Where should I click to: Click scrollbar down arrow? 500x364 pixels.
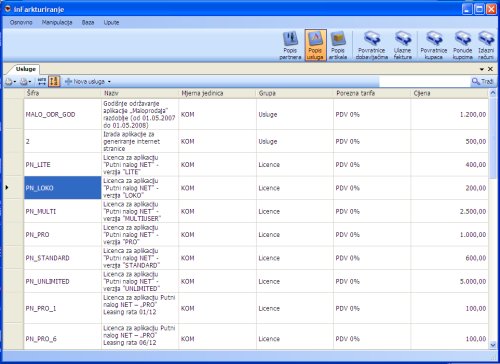pos(493,345)
